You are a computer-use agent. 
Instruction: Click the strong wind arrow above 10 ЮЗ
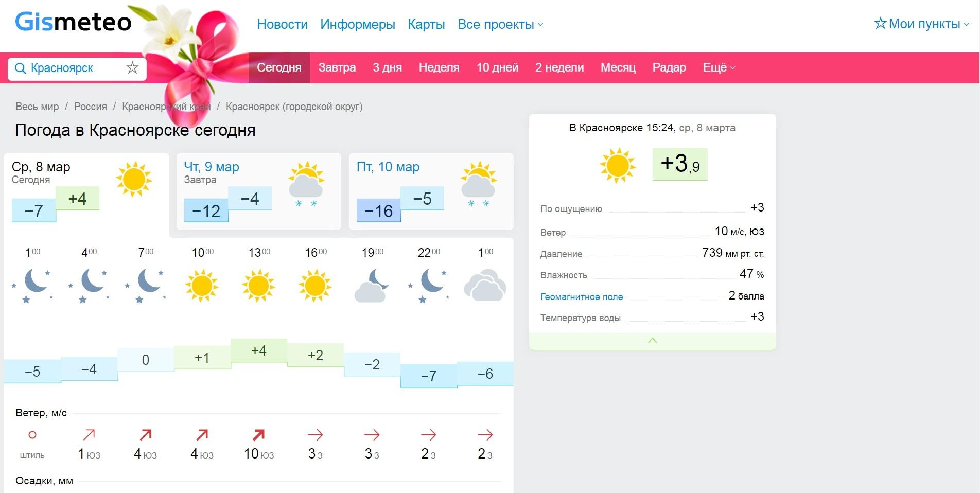[258, 435]
